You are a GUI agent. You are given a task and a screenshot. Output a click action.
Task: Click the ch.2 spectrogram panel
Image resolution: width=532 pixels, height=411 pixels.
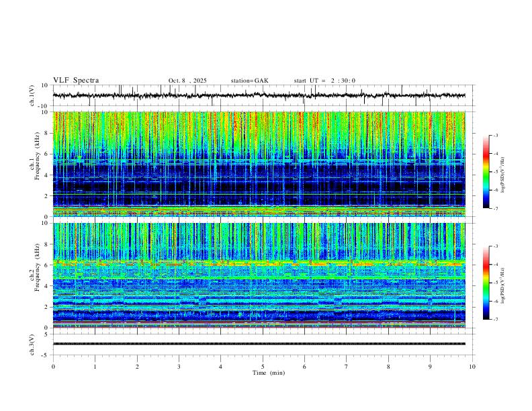pos(259,275)
